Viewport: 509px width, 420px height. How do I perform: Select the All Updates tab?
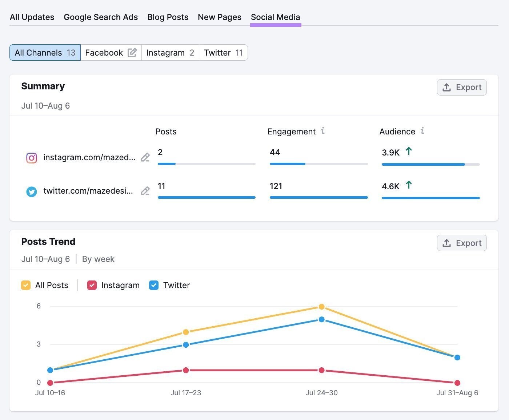pos(32,17)
